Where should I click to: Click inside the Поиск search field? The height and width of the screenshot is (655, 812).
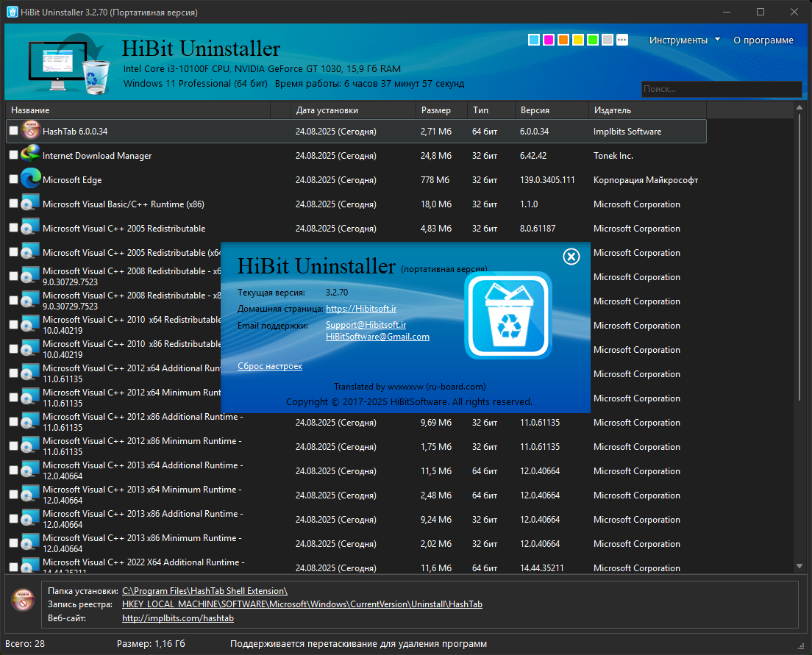click(721, 88)
